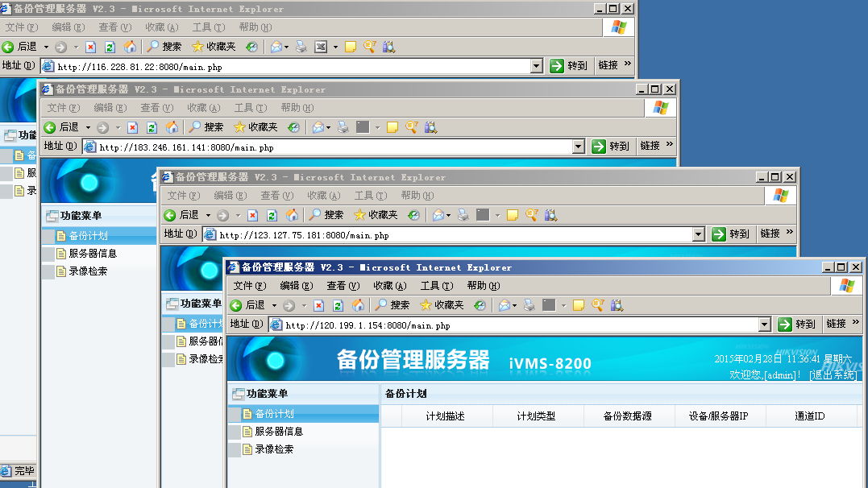Screen dimensions: 868x488
Task: Click 退出系统 logout link
Action: click(833, 374)
